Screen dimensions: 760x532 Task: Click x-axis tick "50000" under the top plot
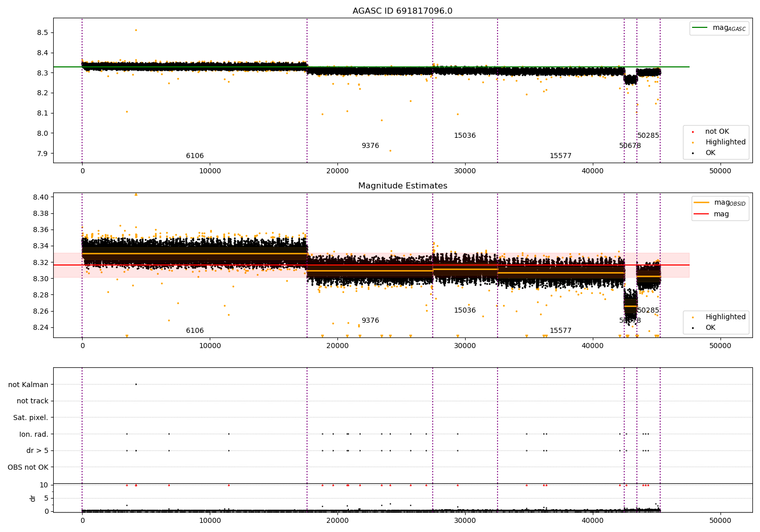(x=720, y=171)
